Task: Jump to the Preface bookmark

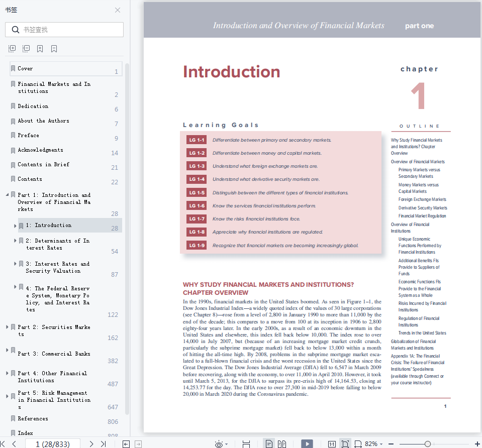Action: [x=28, y=135]
